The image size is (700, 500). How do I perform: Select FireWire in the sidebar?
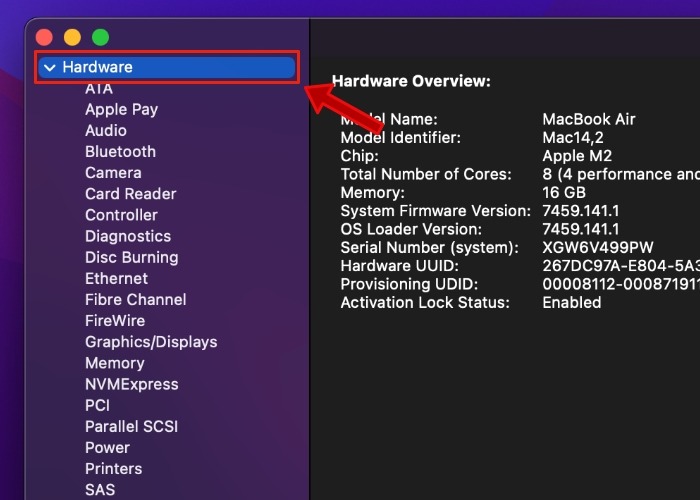point(115,321)
